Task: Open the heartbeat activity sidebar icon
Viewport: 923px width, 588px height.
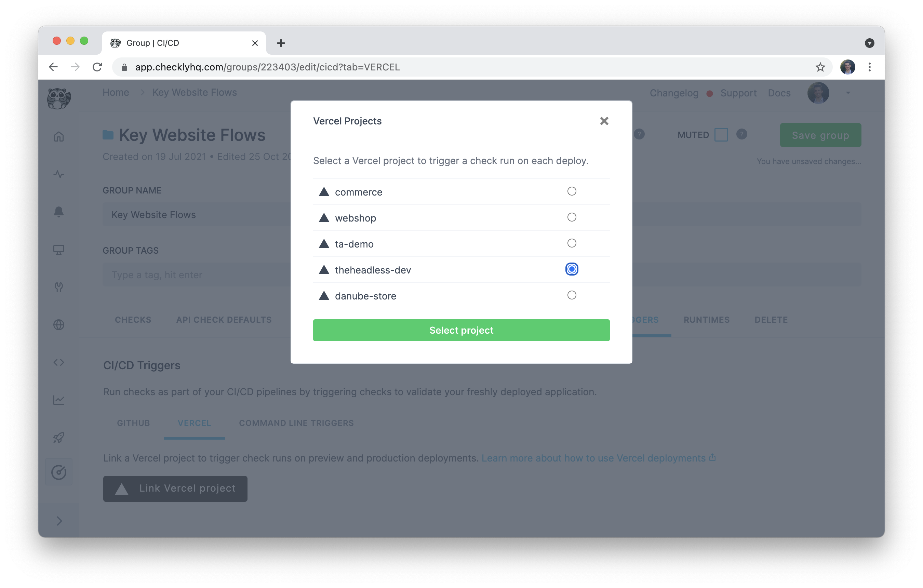Action: pos(59,174)
